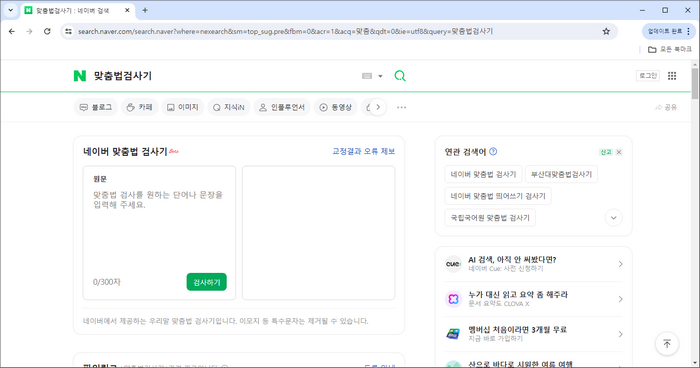
Task: Click the address bar URL
Action: (x=286, y=31)
